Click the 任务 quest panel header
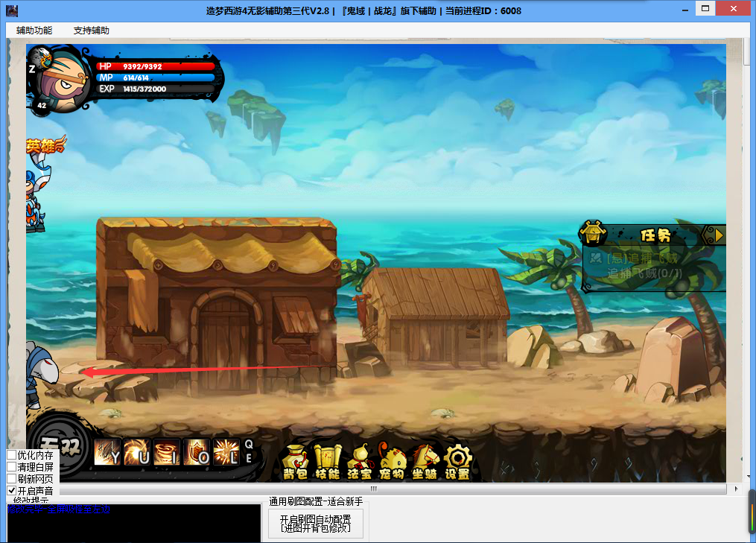The width and height of the screenshot is (756, 543). (655, 235)
